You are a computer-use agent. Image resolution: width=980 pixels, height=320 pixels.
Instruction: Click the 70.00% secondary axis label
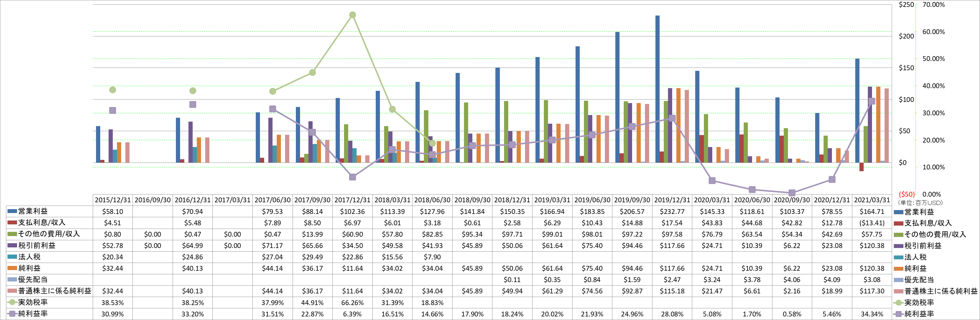pyautogui.click(x=934, y=4)
